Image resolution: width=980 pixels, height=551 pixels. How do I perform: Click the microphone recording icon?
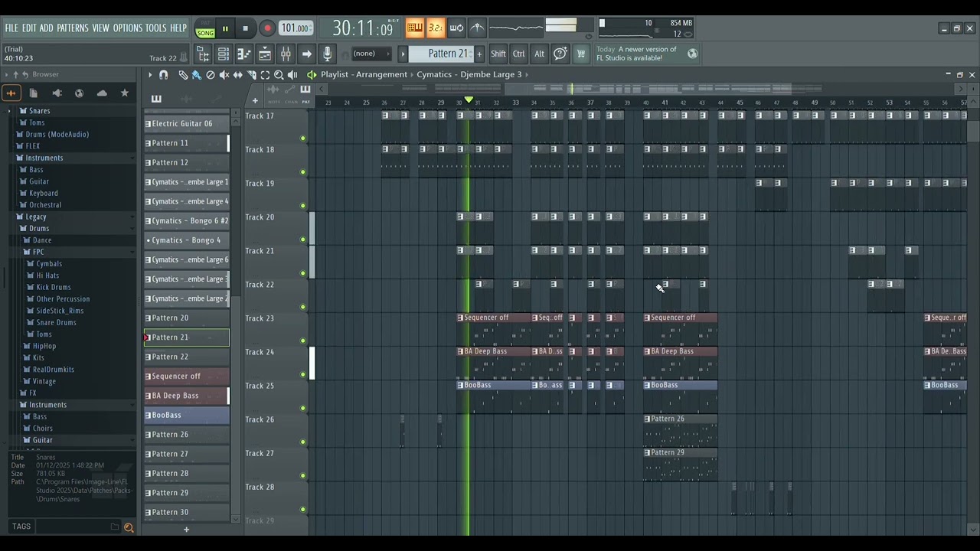click(x=327, y=54)
